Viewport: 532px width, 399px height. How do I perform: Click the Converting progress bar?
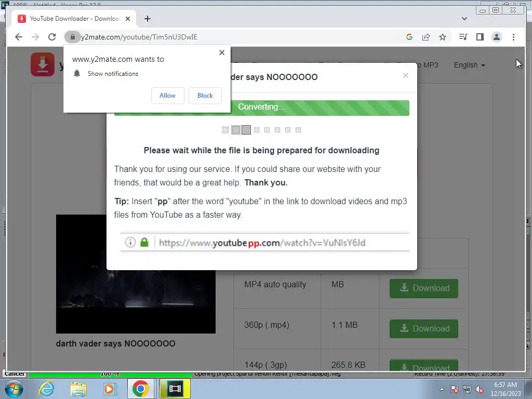click(x=262, y=108)
